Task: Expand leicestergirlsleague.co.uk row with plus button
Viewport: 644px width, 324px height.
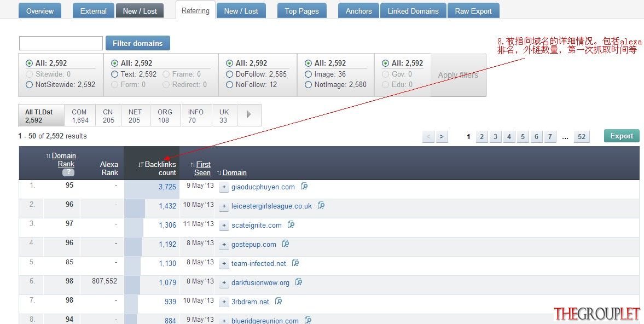Action: click(x=224, y=206)
